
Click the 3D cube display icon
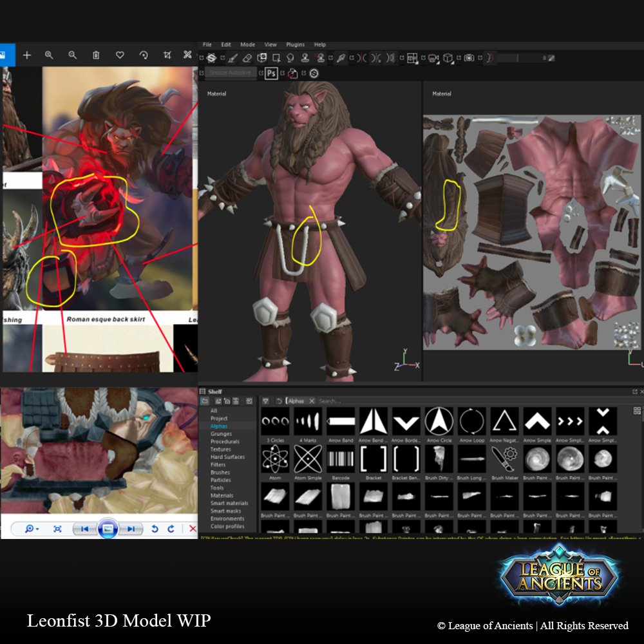click(448, 59)
